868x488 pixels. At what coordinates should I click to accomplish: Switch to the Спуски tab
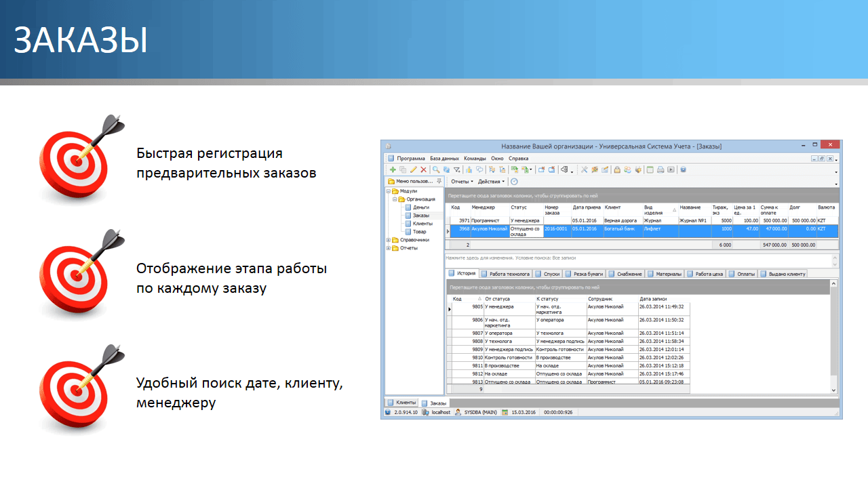546,274
